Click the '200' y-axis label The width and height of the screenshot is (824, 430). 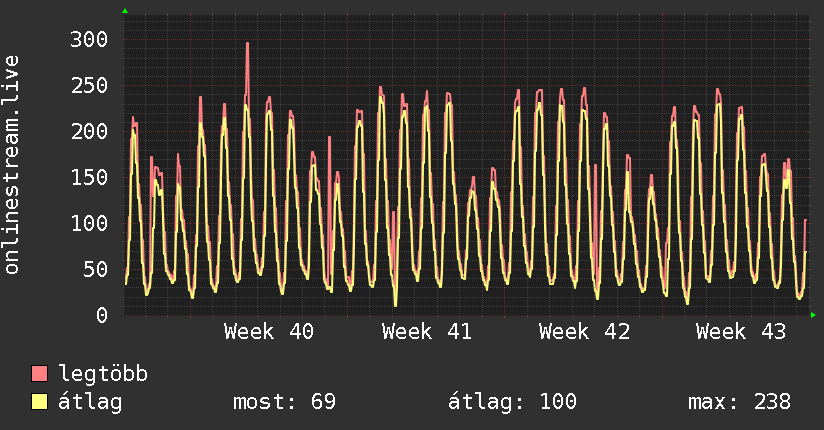point(89,131)
